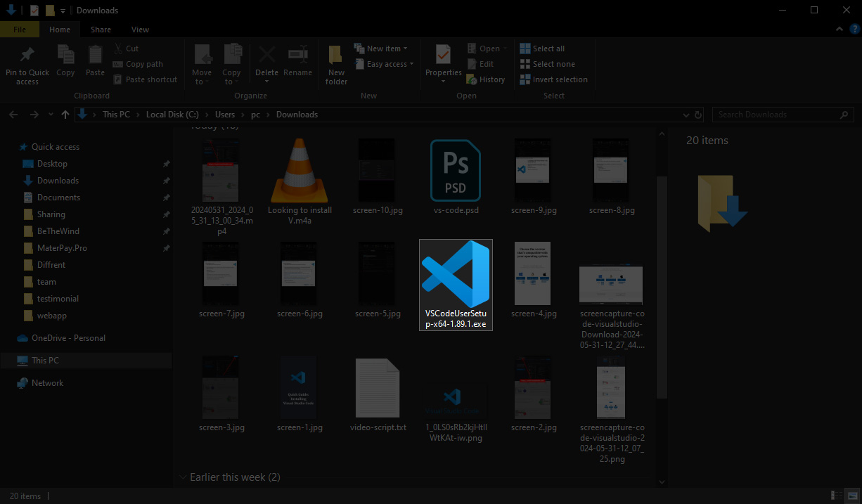Screen dimensions: 862x504
Task: Click Select none in the ribbon
Action: pos(547,64)
